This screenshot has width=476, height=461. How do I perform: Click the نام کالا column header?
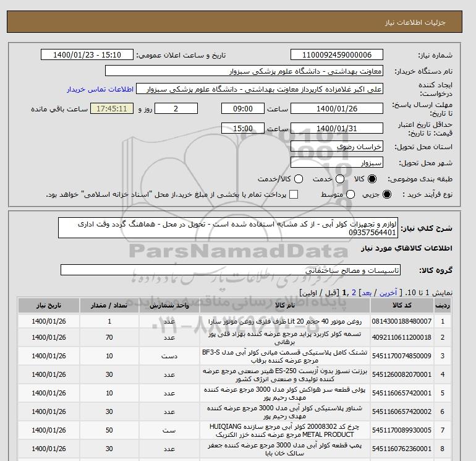tap(285, 306)
